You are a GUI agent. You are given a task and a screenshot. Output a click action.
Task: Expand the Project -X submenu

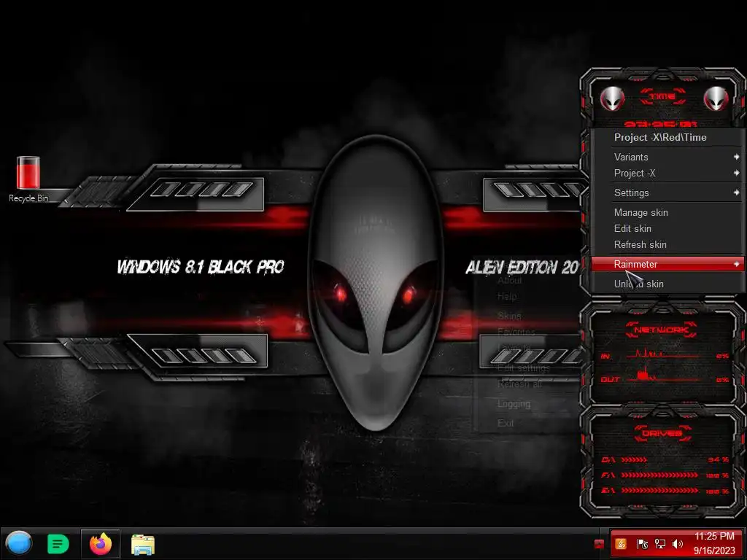(x=667, y=174)
